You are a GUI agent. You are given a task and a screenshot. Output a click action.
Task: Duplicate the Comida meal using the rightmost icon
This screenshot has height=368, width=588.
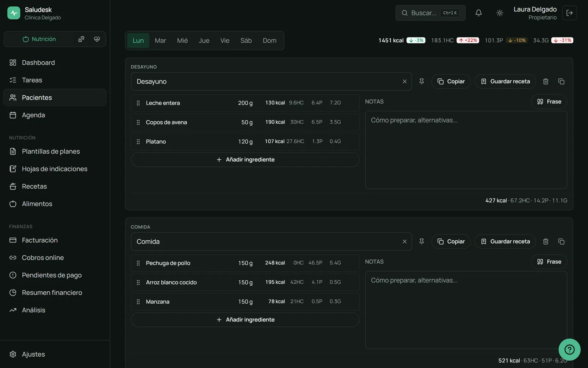point(561,241)
